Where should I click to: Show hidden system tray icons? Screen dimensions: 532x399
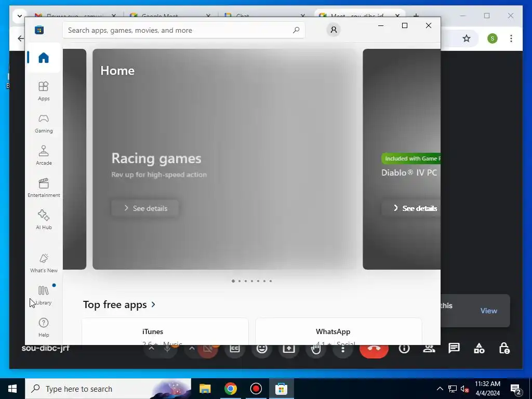[x=440, y=389]
